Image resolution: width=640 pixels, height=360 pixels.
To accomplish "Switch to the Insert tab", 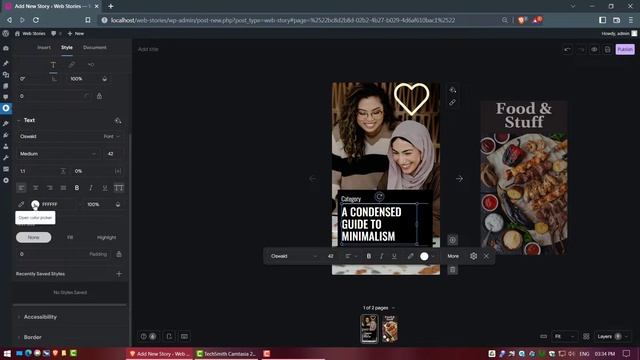I will [x=44, y=47].
